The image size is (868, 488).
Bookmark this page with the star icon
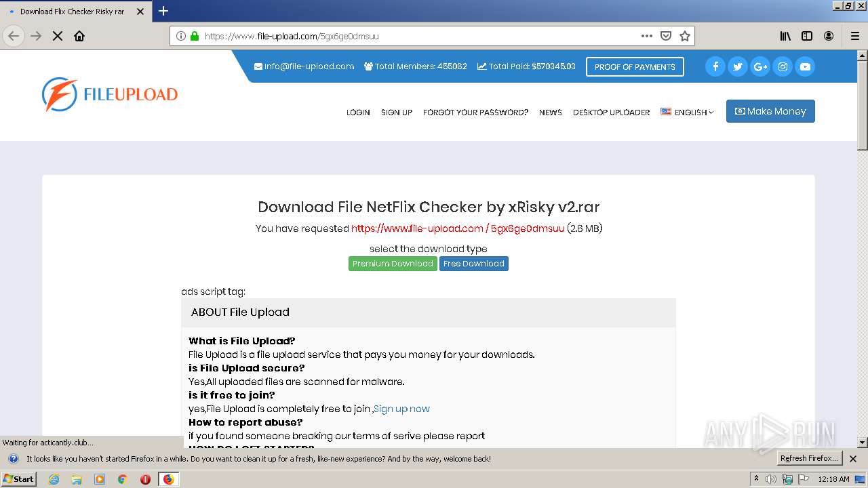click(685, 36)
